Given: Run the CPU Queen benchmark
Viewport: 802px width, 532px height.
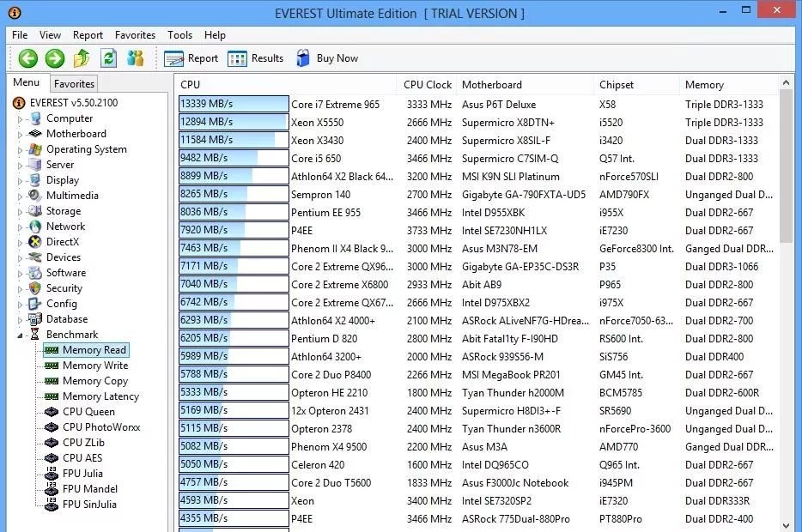Looking at the screenshot, I should click(x=86, y=411).
